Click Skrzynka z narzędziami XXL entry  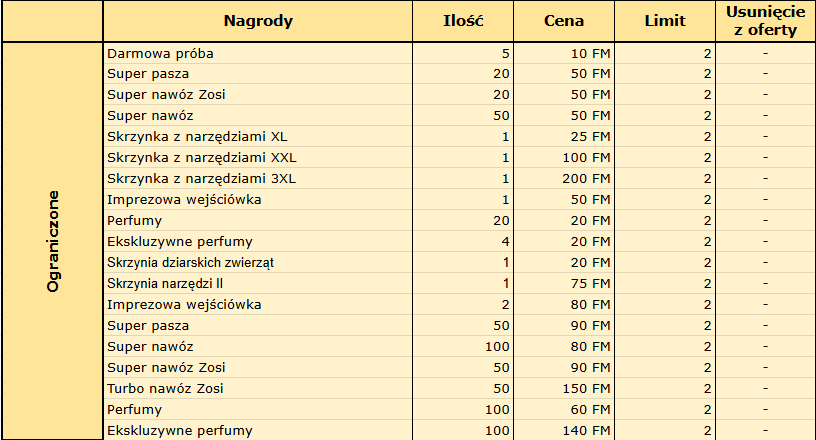[x=201, y=158]
